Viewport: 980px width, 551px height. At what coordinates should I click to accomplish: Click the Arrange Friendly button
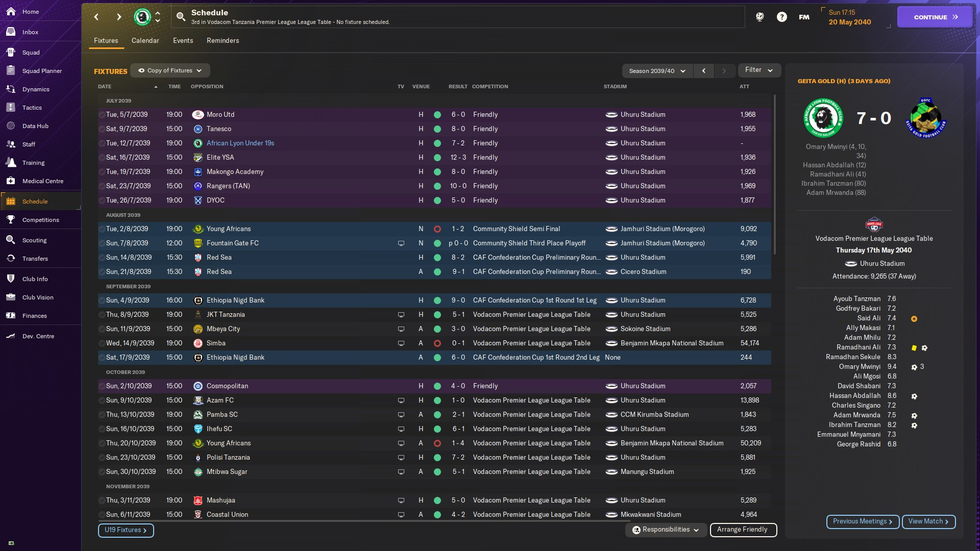(x=743, y=530)
